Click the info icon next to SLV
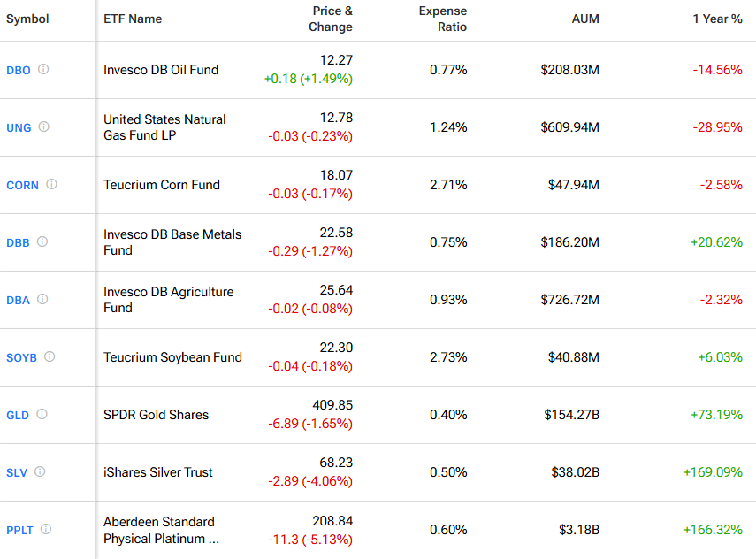This screenshot has width=756, height=559. point(40,471)
